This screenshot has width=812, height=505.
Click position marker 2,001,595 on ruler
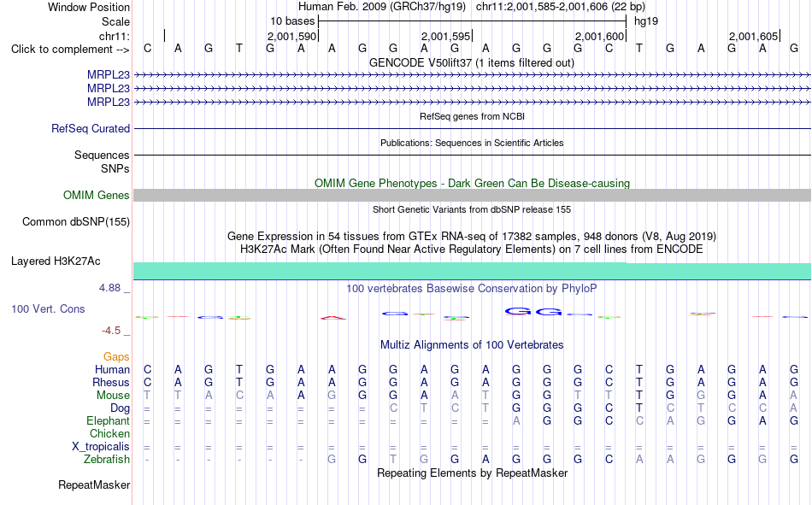445,36
